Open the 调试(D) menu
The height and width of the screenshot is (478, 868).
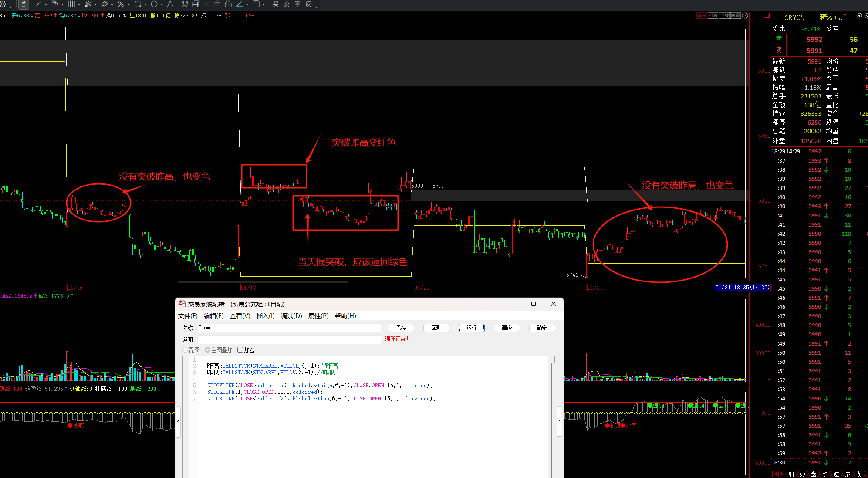pyautogui.click(x=291, y=316)
